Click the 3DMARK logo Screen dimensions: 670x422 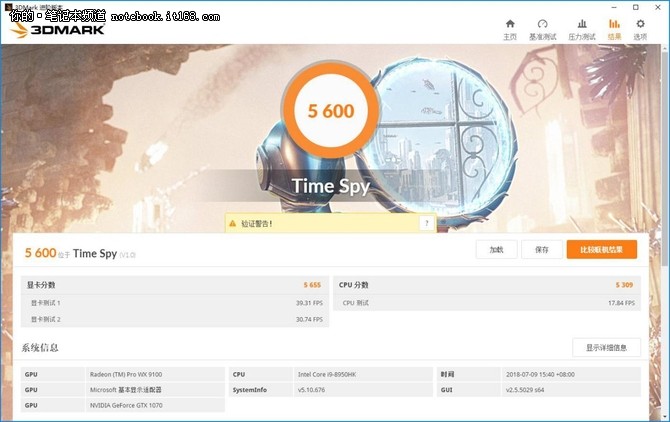[58, 30]
